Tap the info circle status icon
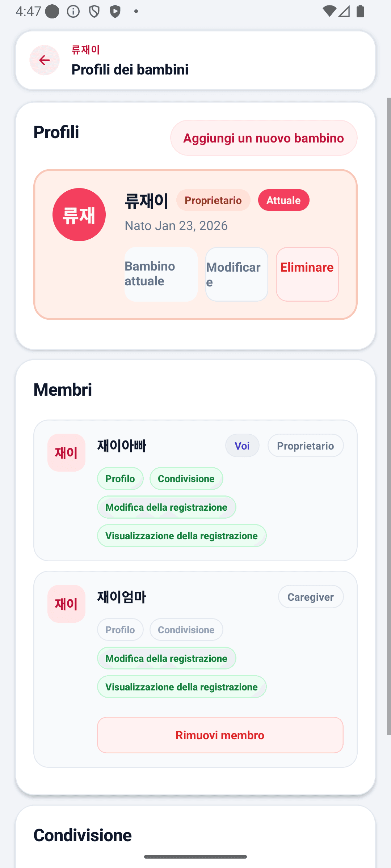This screenshot has height=868, width=391. coord(73,12)
